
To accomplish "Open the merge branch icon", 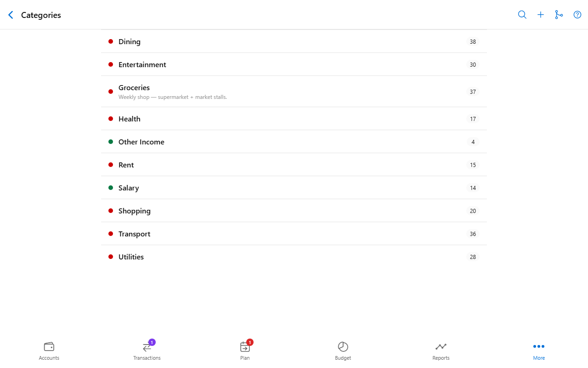I will pos(559,15).
